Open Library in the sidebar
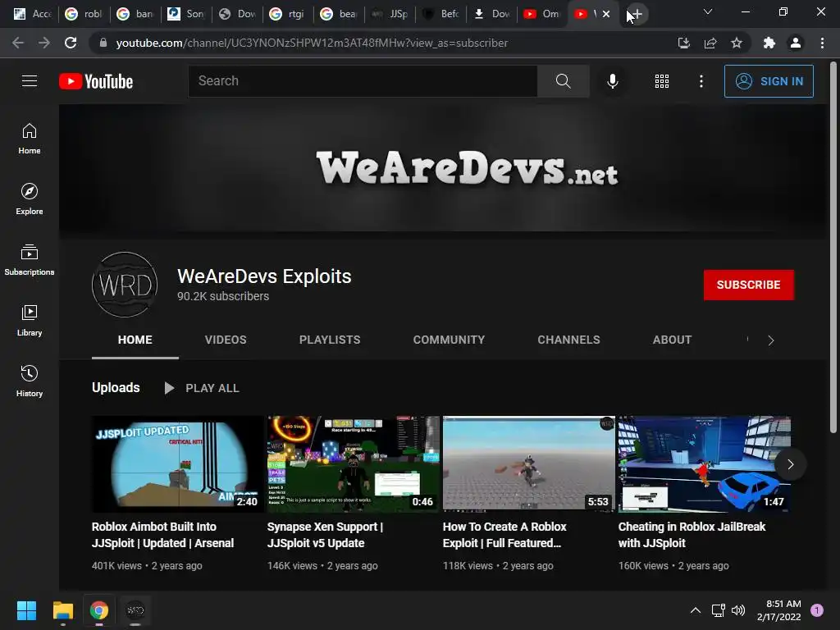This screenshot has width=840, height=630. click(30, 321)
